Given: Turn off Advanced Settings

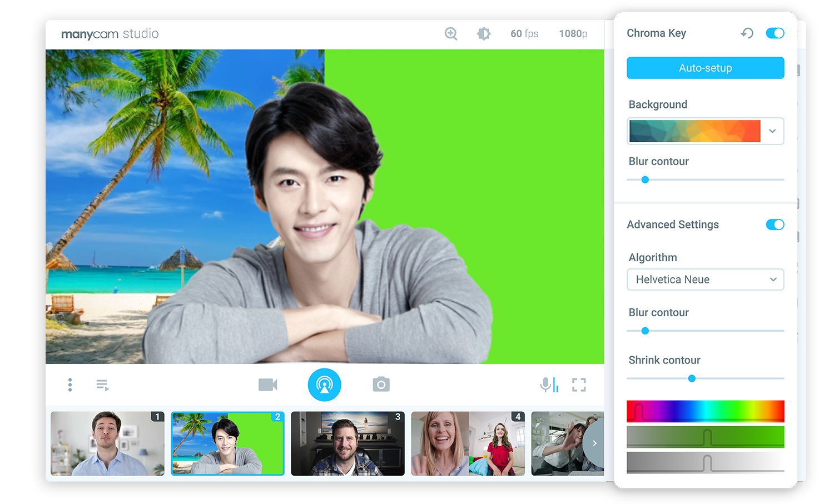Looking at the screenshot, I should [x=775, y=224].
